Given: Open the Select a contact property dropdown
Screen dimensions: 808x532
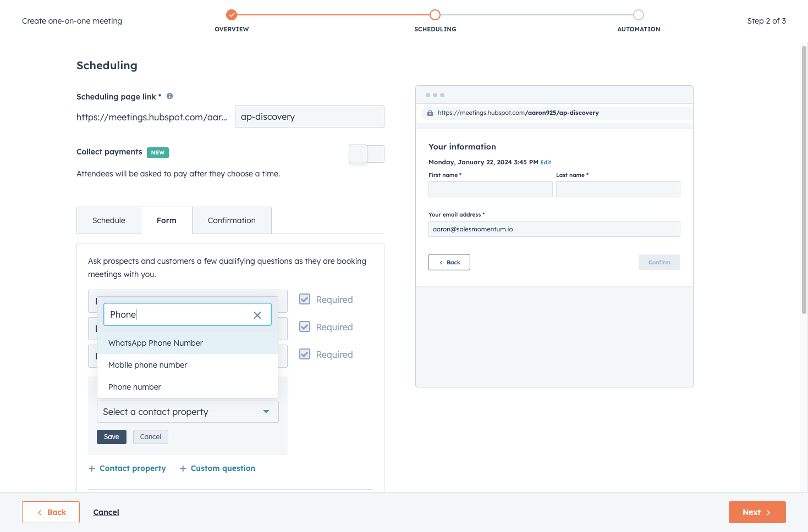Looking at the screenshot, I should (188, 412).
